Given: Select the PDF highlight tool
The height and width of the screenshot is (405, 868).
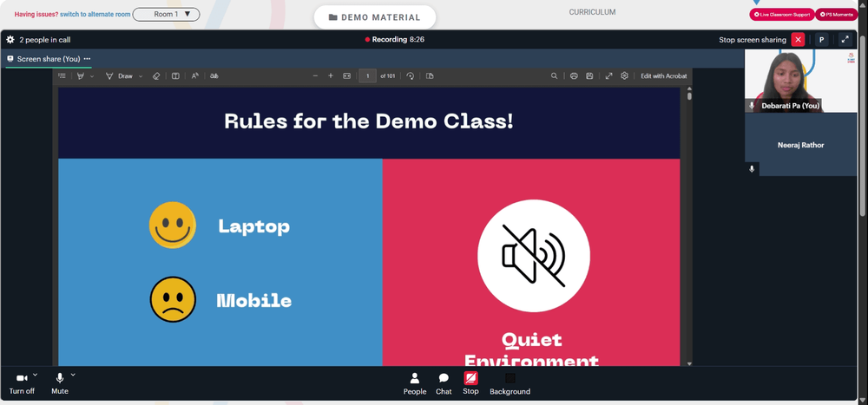Looking at the screenshot, I should 81,75.
